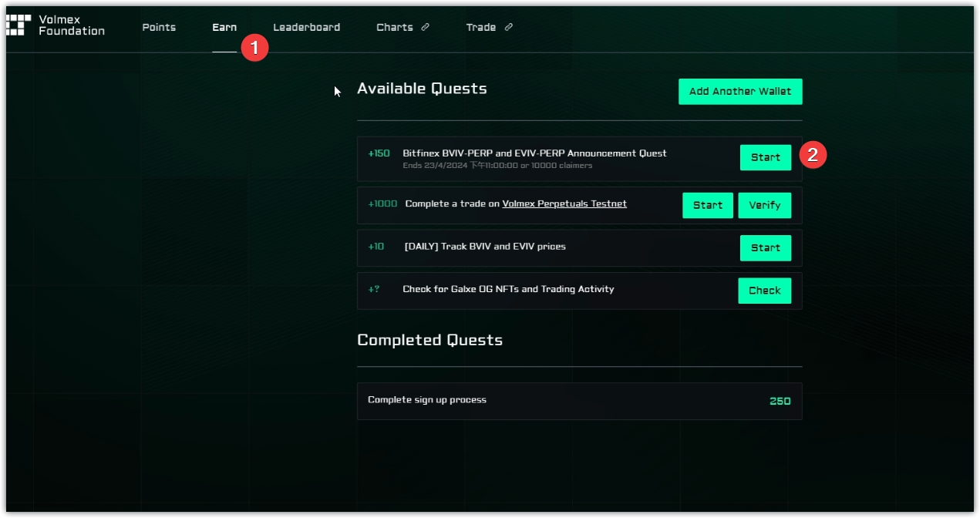Open the Charts menu item
980x518 pixels.
click(x=395, y=28)
